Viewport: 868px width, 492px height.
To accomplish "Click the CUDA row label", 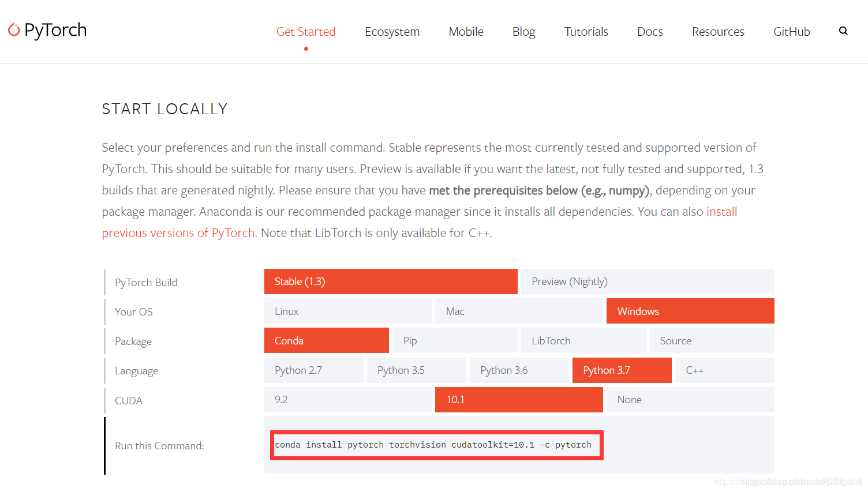I will click(129, 400).
